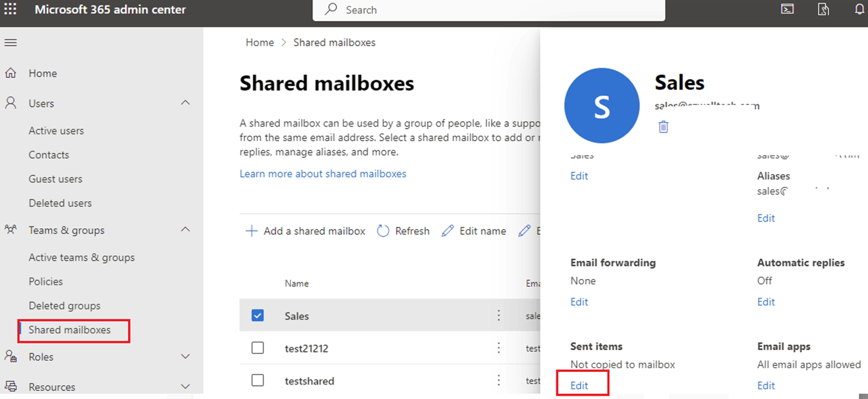Image resolution: width=868 pixels, height=399 pixels.
Task: Click Edit under the Sales name
Action: point(579,175)
